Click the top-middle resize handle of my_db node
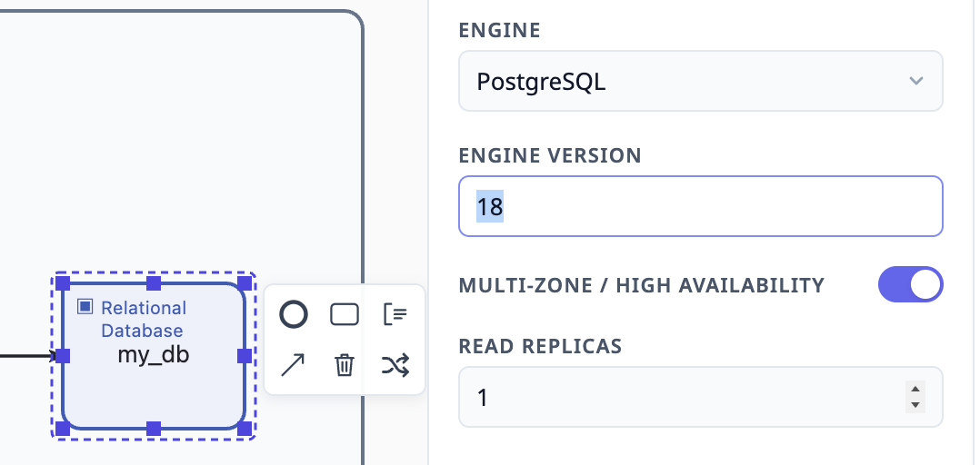Viewport: 980px width, 465px height. coord(154,283)
